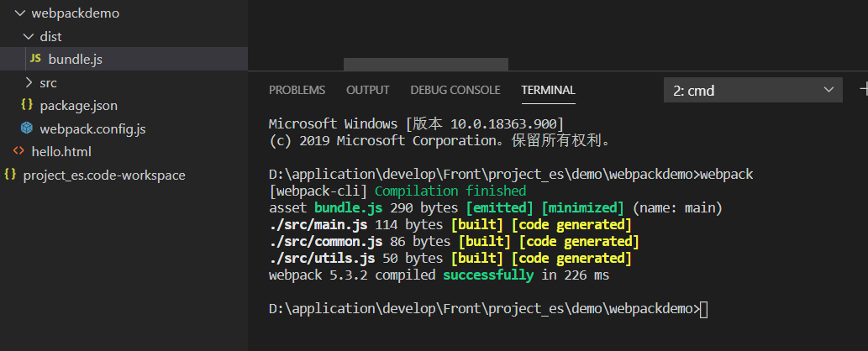Click './src/utils.js' in terminal output
This screenshot has width=868, height=351.
point(322,258)
